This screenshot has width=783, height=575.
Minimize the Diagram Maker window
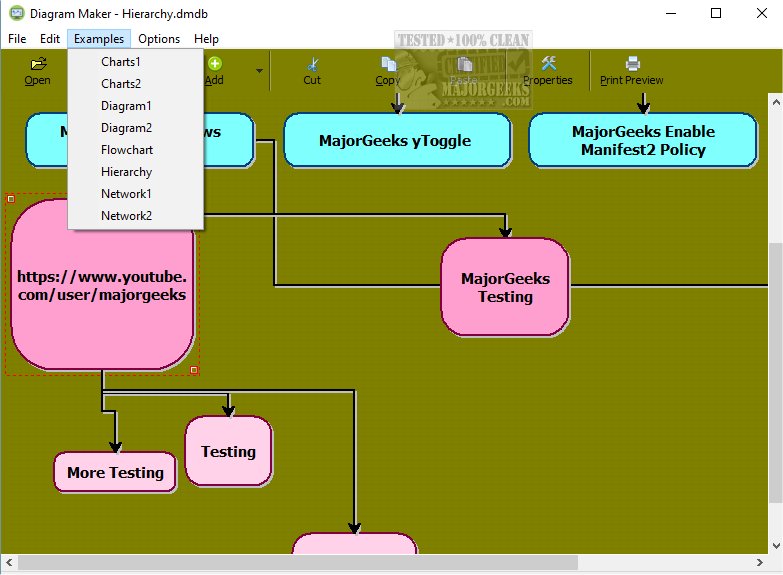coord(671,13)
